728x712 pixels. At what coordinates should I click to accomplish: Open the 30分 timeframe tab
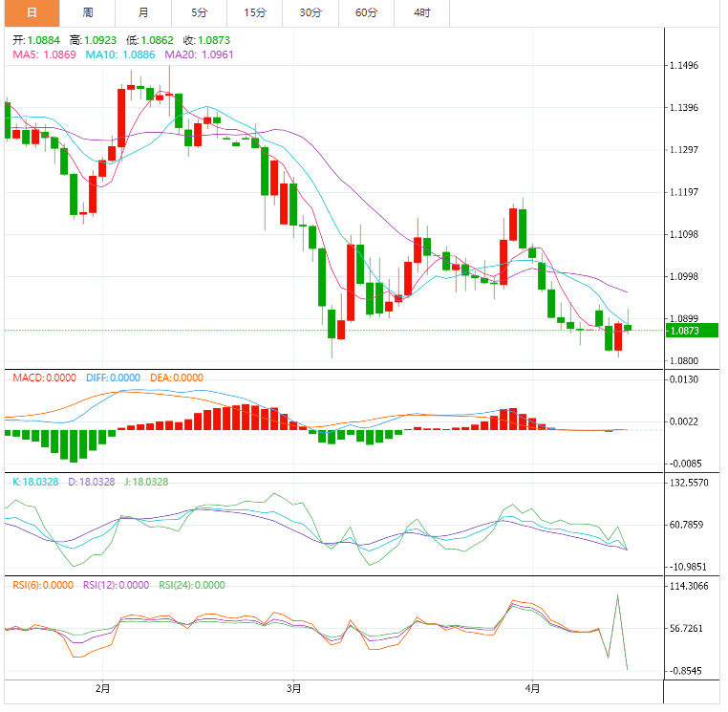[310, 12]
